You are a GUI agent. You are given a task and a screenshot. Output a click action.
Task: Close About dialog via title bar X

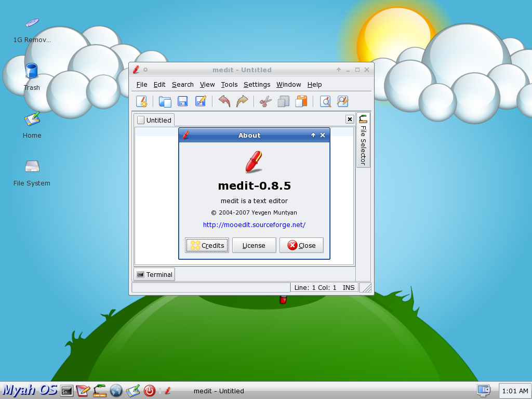tap(323, 135)
